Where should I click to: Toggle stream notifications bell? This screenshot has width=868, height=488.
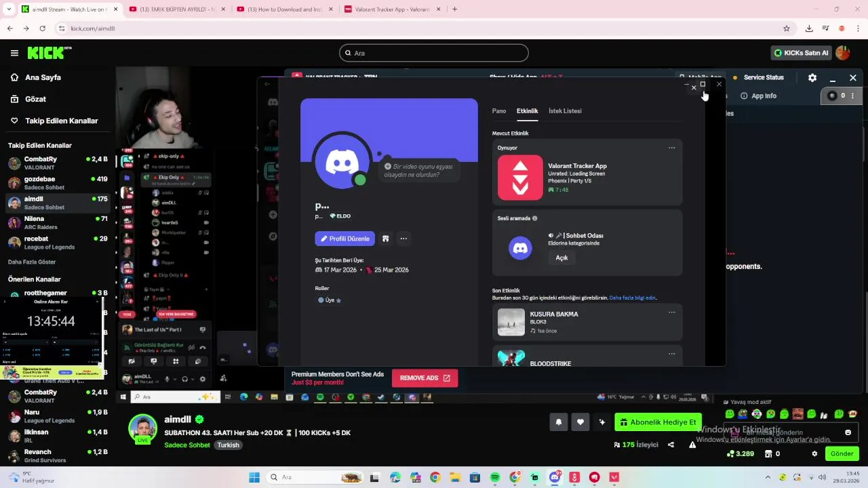click(559, 422)
